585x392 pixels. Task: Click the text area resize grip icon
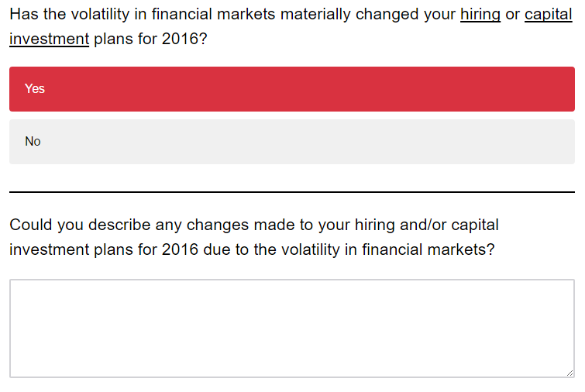[x=570, y=373]
